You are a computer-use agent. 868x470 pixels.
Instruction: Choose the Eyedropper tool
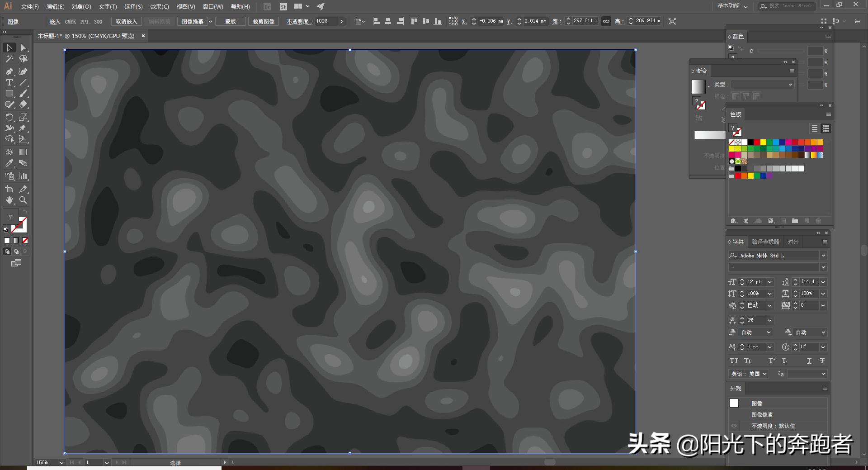click(9, 163)
